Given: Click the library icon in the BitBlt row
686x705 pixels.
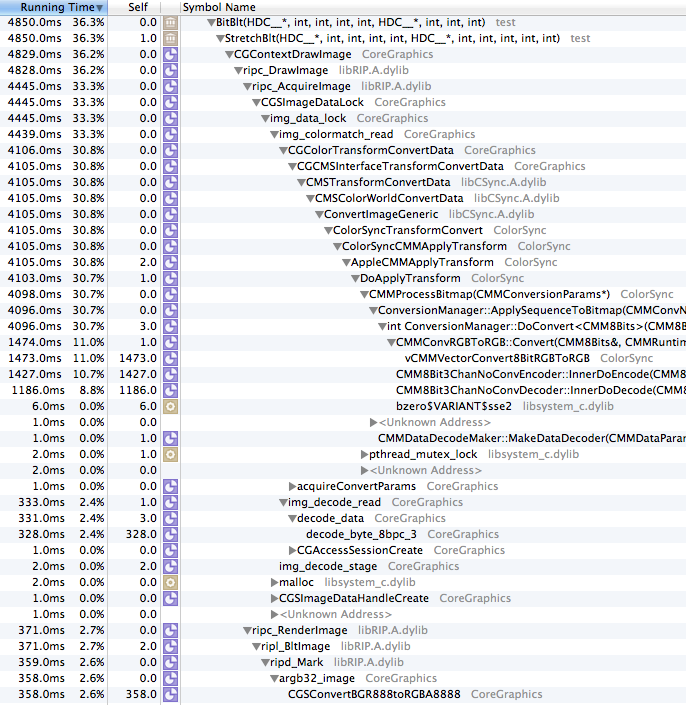Looking at the screenshot, I should (x=170, y=22).
